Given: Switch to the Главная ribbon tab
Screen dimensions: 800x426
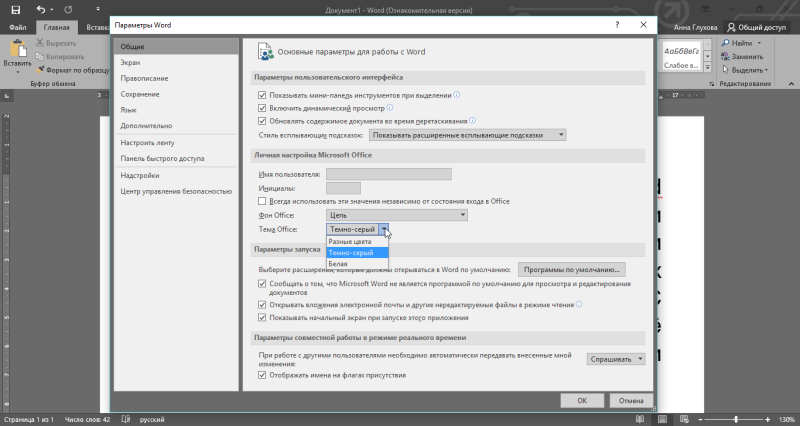Looking at the screenshot, I should [x=57, y=28].
